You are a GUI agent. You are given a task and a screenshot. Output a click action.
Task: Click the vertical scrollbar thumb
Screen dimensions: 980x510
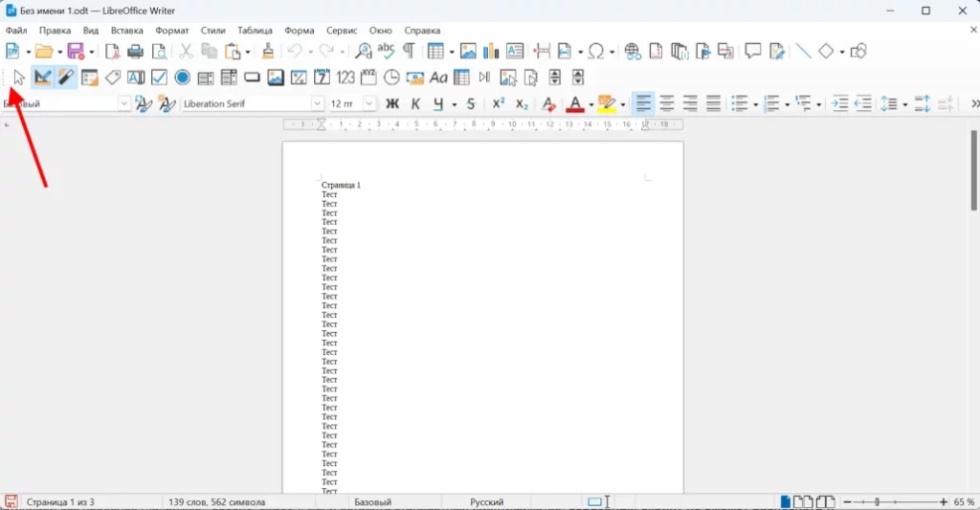point(973,170)
